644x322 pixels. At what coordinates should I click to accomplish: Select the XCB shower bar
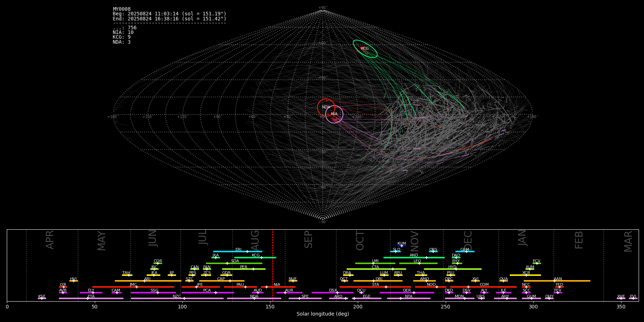click(x=525, y=275)
